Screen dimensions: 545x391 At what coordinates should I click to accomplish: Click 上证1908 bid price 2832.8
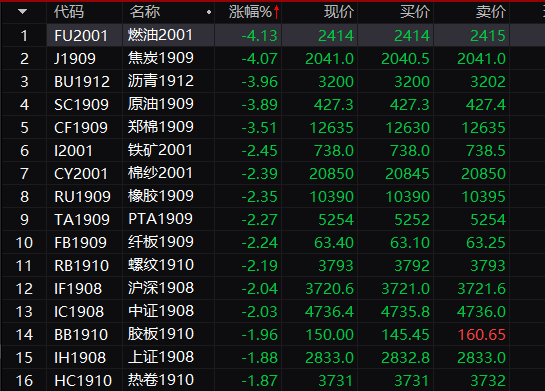pyautogui.click(x=406, y=357)
